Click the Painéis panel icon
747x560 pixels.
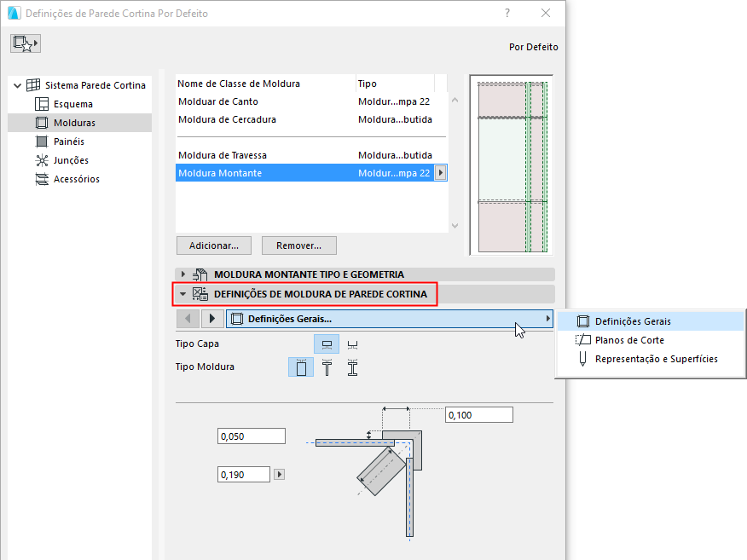[42, 141]
